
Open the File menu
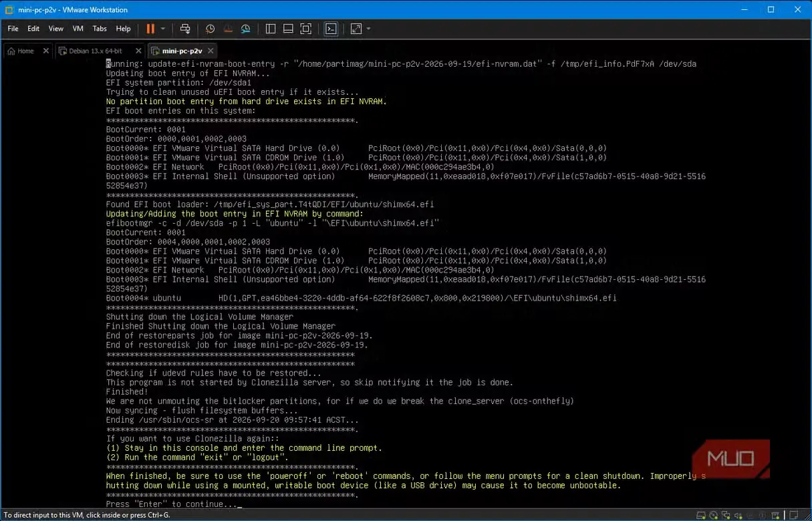pos(13,29)
